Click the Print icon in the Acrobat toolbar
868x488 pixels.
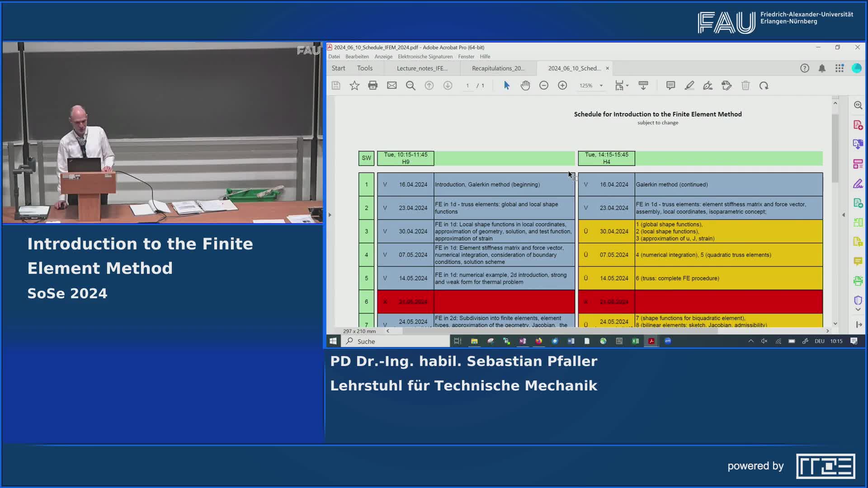(373, 85)
